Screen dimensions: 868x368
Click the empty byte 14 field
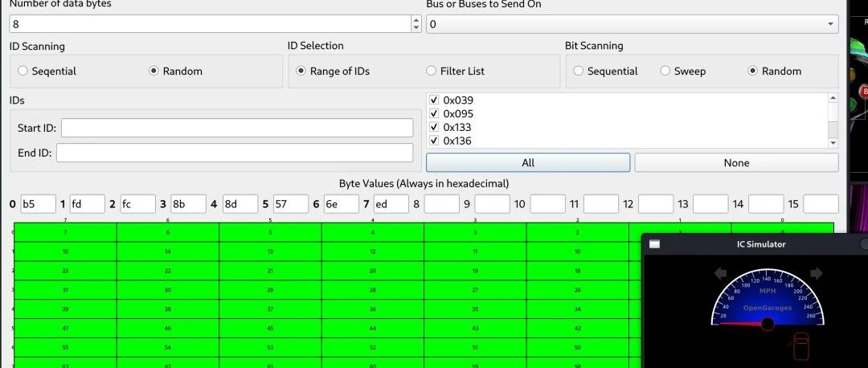click(766, 204)
